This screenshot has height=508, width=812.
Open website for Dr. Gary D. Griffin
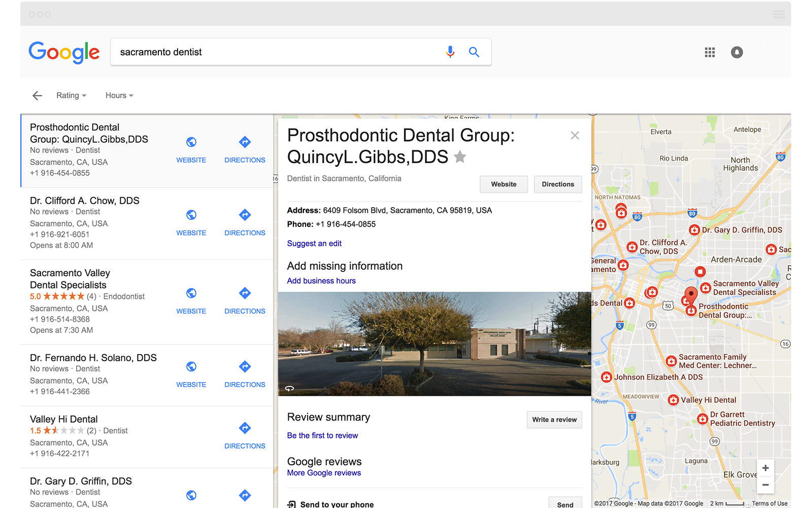coord(191,495)
